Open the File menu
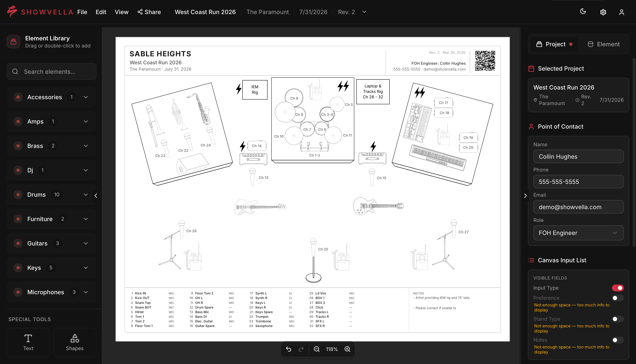The width and height of the screenshot is (636, 364). [82, 12]
